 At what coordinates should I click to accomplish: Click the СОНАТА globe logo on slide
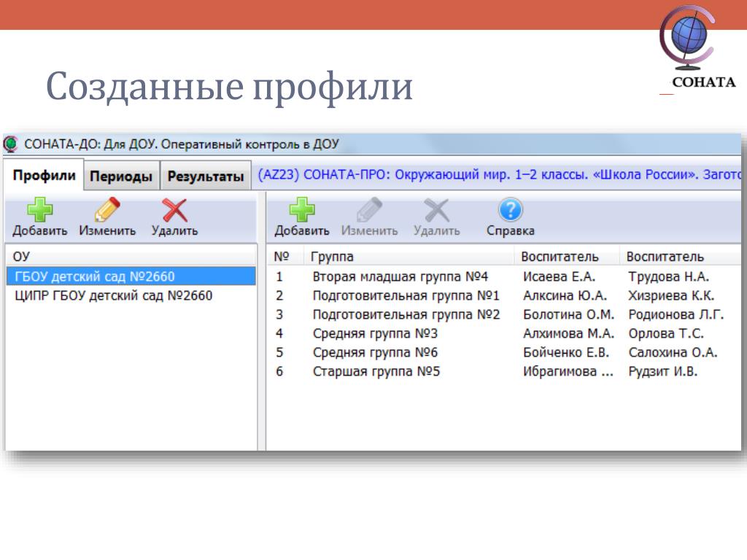(688, 36)
